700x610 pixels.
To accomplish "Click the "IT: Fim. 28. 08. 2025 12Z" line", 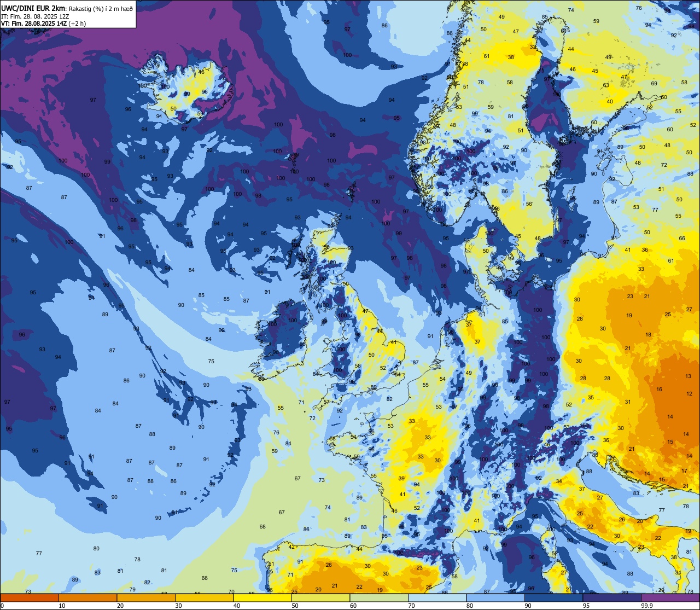I will (35, 16).
